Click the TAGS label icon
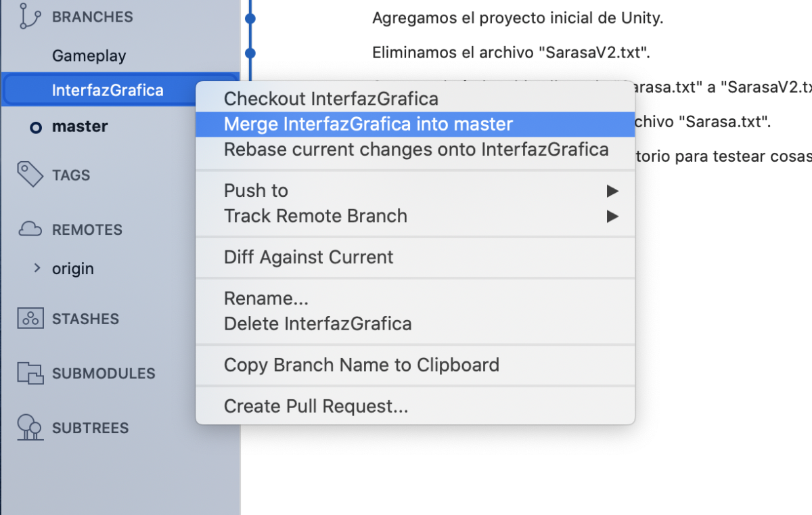Image resolution: width=812 pixels, height=515 pixels. point(29,174)
